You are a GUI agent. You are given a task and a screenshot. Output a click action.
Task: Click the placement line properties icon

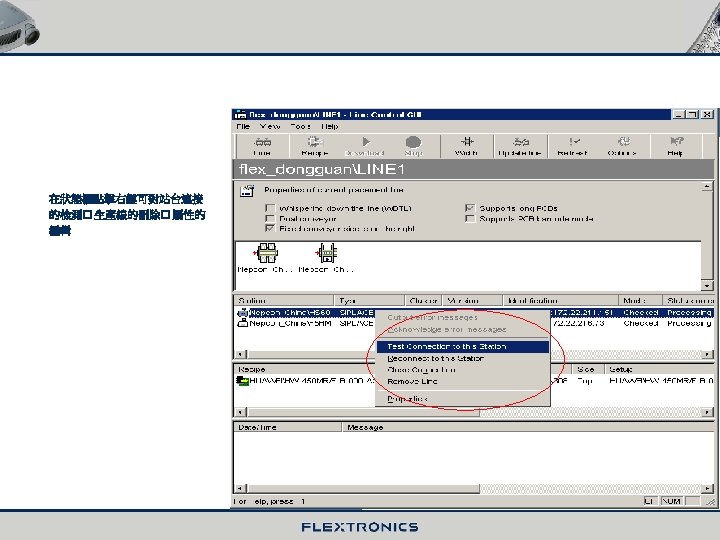click(247, 191)
